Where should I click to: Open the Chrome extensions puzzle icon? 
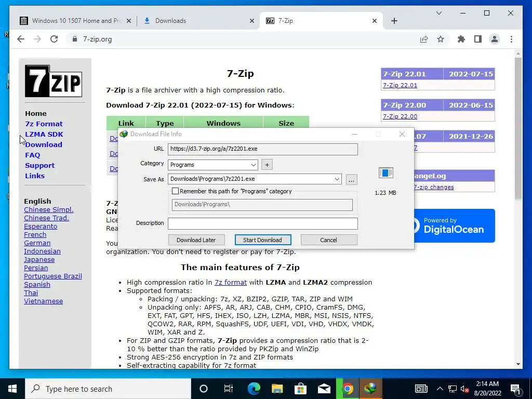(x=461, y=39)
